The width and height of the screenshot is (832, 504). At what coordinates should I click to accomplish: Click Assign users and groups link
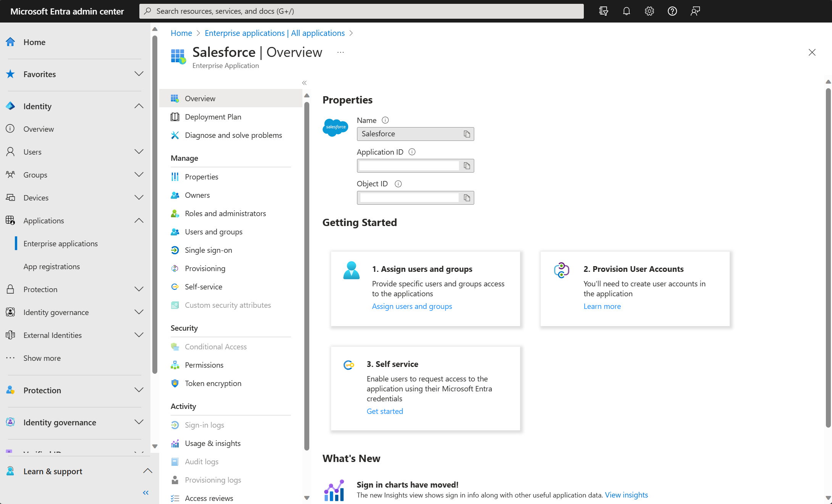(412, 306)
